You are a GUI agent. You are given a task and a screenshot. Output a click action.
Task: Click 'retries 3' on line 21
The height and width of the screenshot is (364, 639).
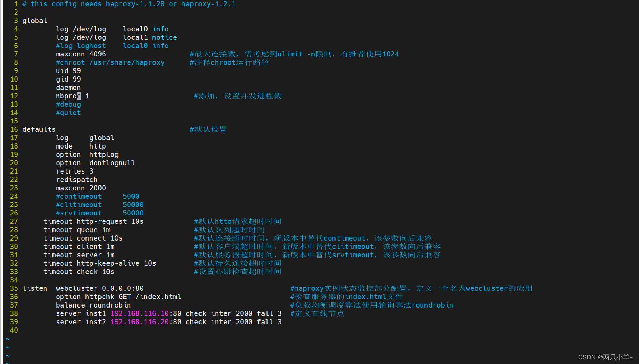point(75,171)
